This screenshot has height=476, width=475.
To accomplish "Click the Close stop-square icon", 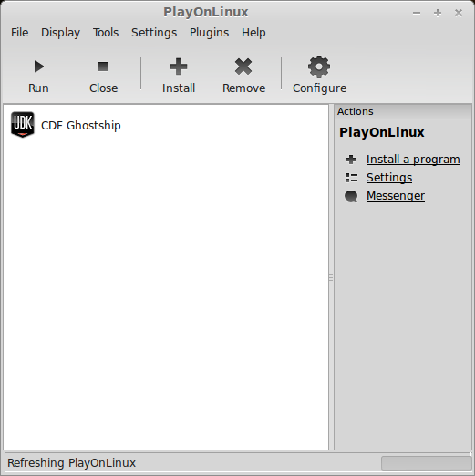I will (103, 67).
